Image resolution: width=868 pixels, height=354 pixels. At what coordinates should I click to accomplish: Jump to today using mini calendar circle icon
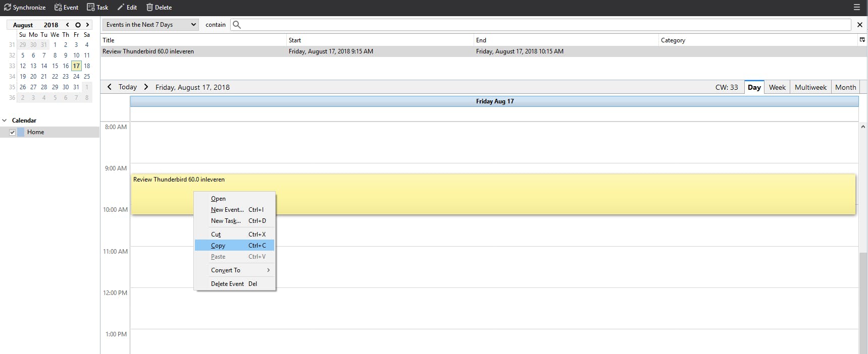[78, 25]
